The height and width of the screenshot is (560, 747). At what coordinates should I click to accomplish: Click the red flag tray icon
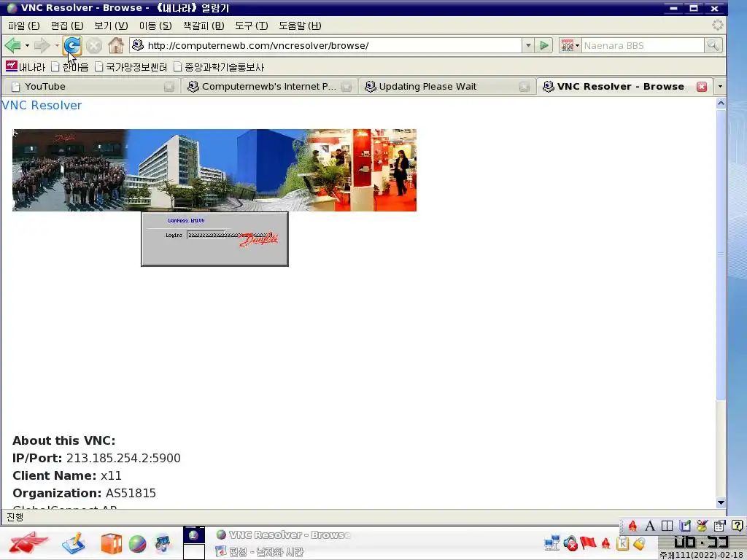pyautogui.click(x=588, y=542)
